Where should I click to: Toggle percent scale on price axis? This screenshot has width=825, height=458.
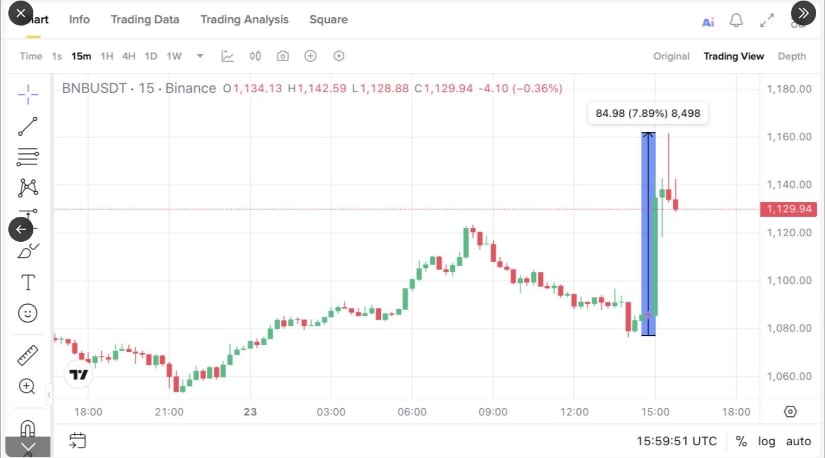coord(741,441)
